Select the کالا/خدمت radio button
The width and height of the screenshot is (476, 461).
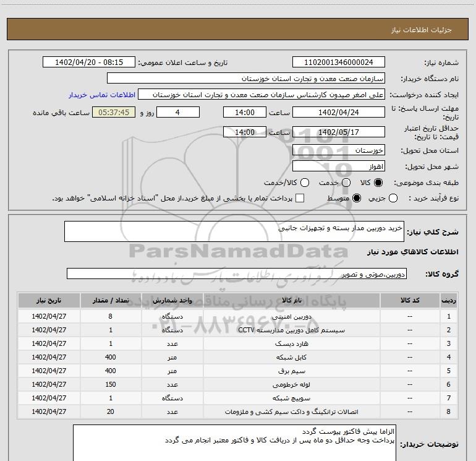coord(305,183)
